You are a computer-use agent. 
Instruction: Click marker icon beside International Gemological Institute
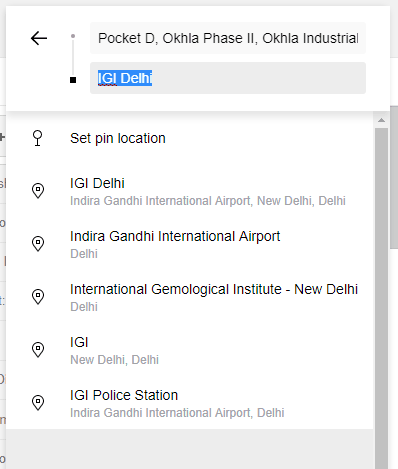pos(38,297)
